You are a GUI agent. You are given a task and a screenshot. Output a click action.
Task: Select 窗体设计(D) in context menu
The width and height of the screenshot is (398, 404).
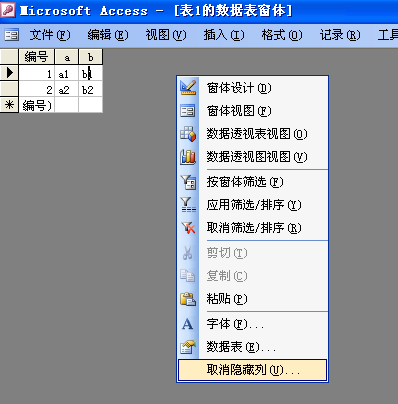pos(252,88)
